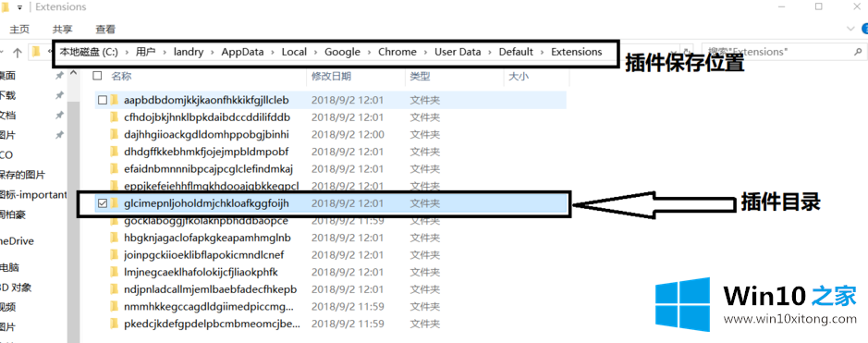This screenshot has width=868, height=343.
Task: Sort by 名称 column header
Action: pos(121,77)
